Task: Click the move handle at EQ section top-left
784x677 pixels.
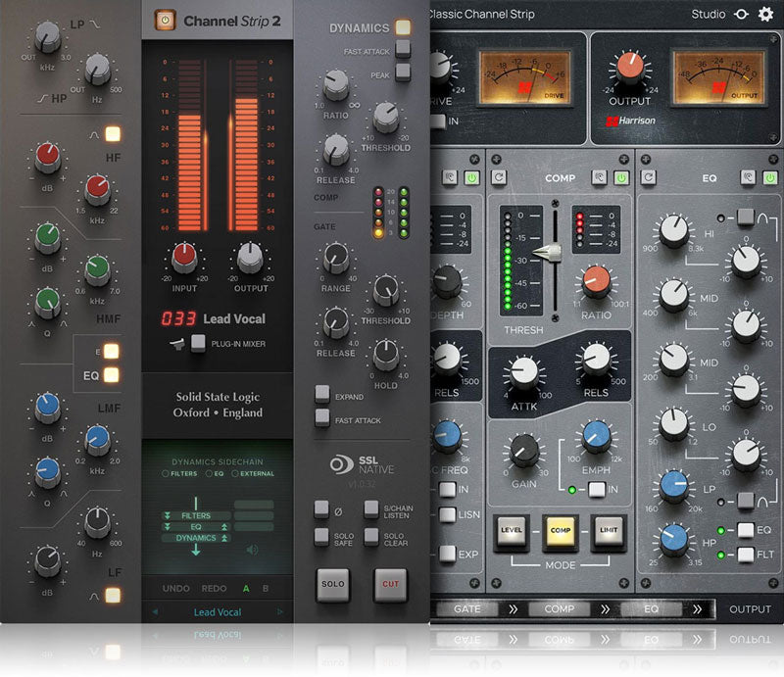Action: (646, 160)
